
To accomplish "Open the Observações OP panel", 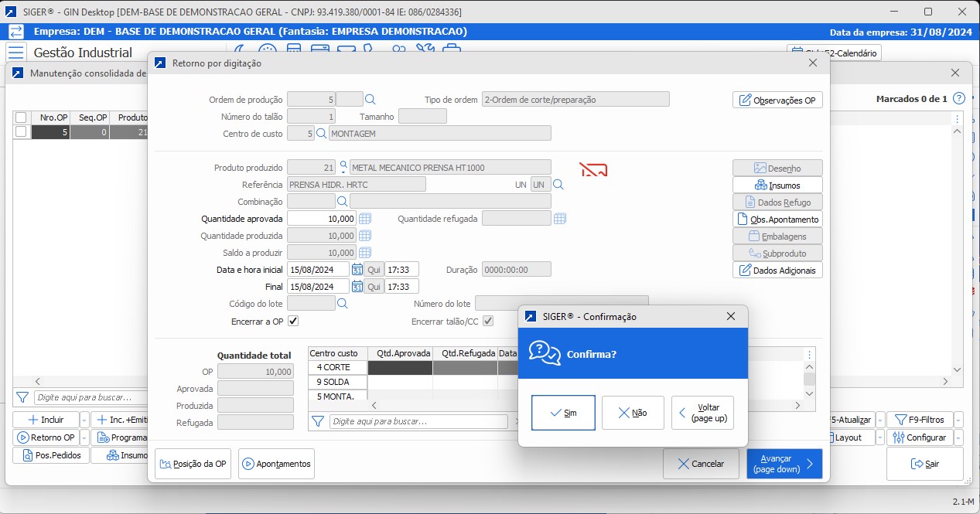I will point(777,100).
